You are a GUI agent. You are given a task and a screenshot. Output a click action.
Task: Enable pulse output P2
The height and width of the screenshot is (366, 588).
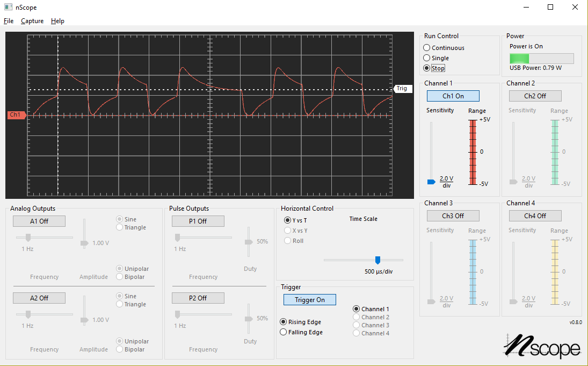click(198, 298)
